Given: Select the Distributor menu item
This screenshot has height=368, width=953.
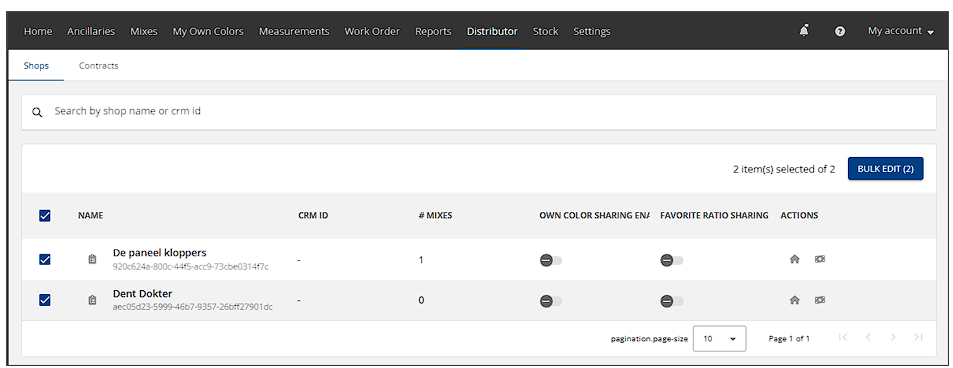Looking at the screenshot, I should coord(492,31).
